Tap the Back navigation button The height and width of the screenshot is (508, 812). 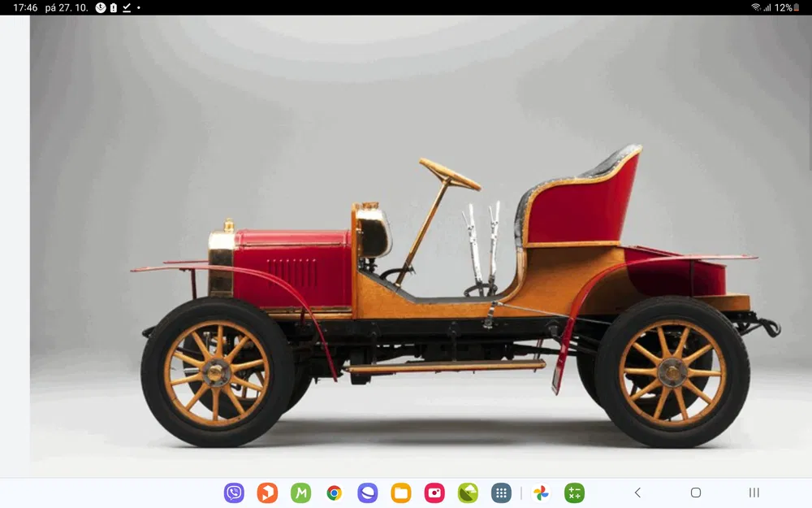click(638, 493)
